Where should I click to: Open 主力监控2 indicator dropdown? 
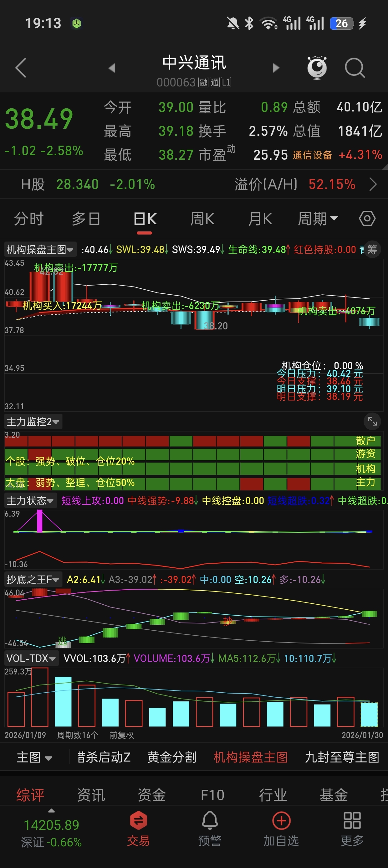coord(33,421)
